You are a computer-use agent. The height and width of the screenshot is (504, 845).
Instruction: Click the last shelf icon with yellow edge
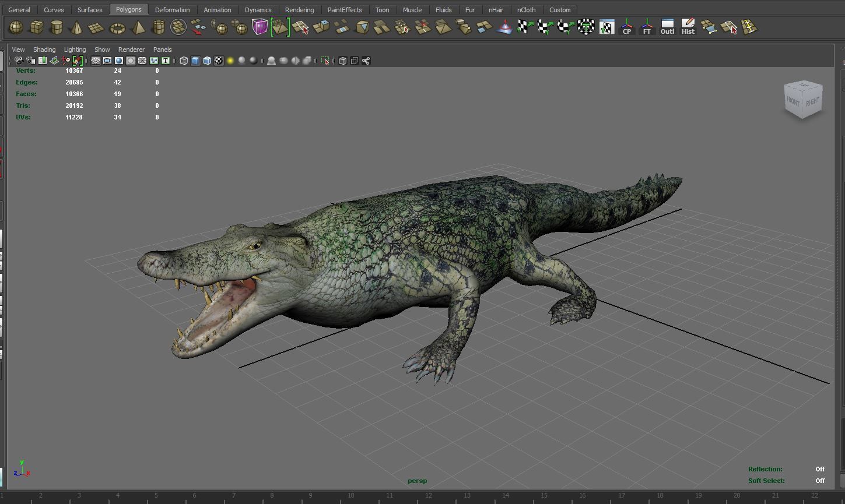[749, 27]
